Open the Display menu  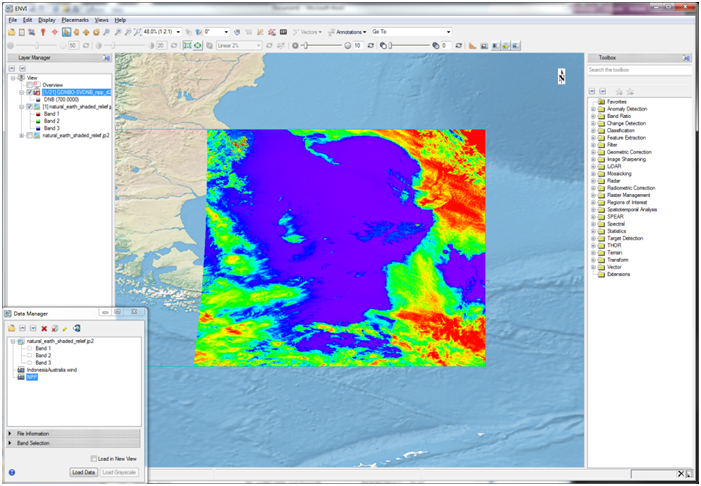pyautogui.click(x=47, y=20)
